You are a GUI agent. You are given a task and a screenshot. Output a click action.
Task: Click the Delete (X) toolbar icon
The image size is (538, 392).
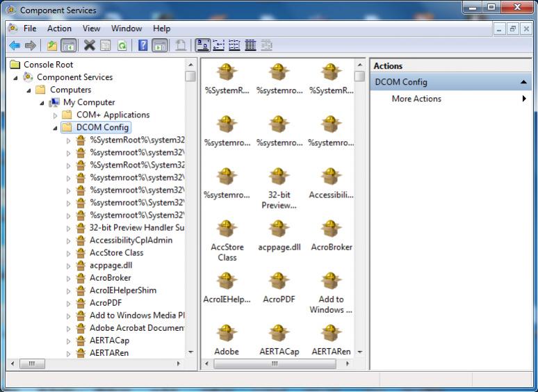click(x=89, y=45)
